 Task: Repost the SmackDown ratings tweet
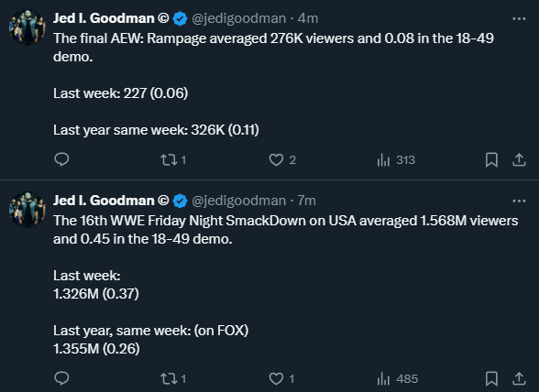173,378
